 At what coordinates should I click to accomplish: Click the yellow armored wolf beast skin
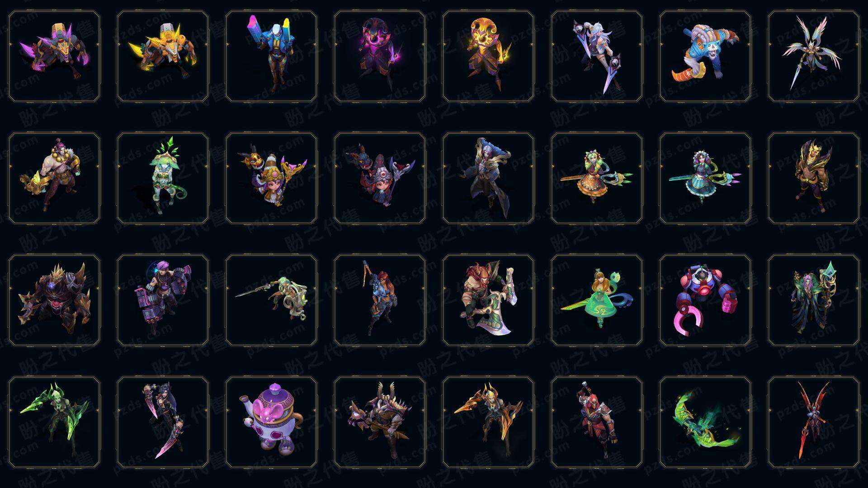click(163, 56)
